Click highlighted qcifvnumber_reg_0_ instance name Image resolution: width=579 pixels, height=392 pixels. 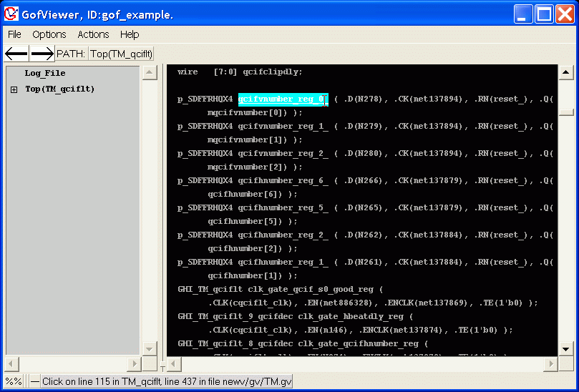tap(283, 99)
